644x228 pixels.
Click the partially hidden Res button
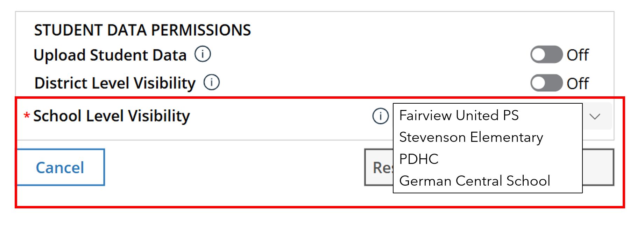click(x=379, y=167)
